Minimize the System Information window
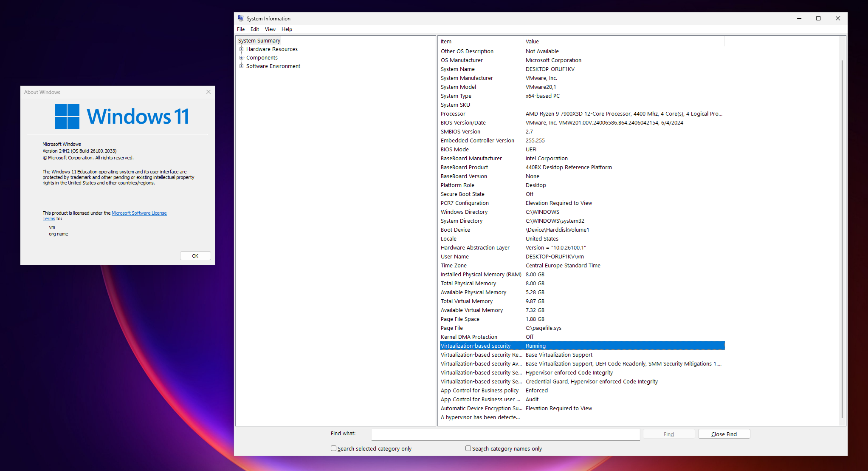This screenshot has height=471, width=868. [x=799, y=18]
